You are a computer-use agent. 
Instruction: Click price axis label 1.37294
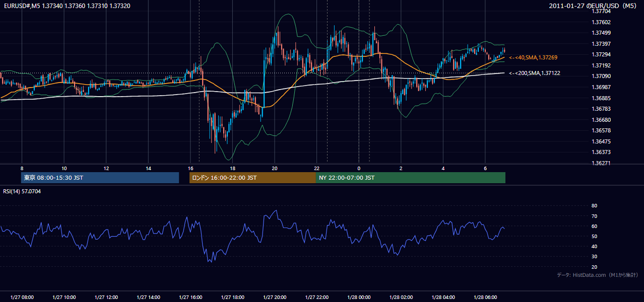(602, 54)
